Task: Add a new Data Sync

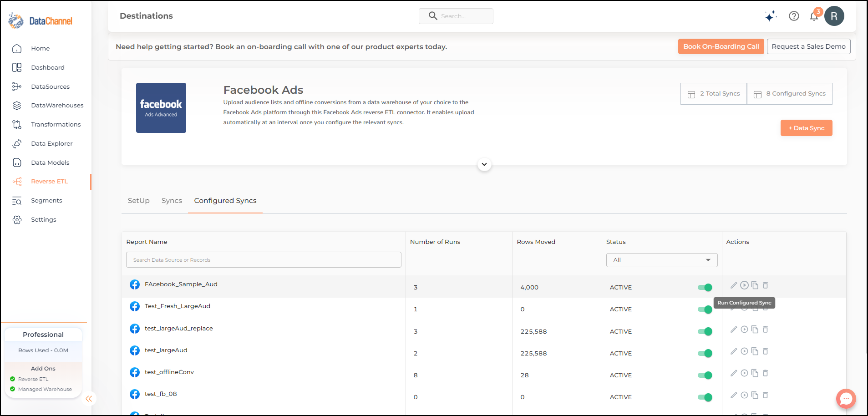Action: click(x=806, y=128)
